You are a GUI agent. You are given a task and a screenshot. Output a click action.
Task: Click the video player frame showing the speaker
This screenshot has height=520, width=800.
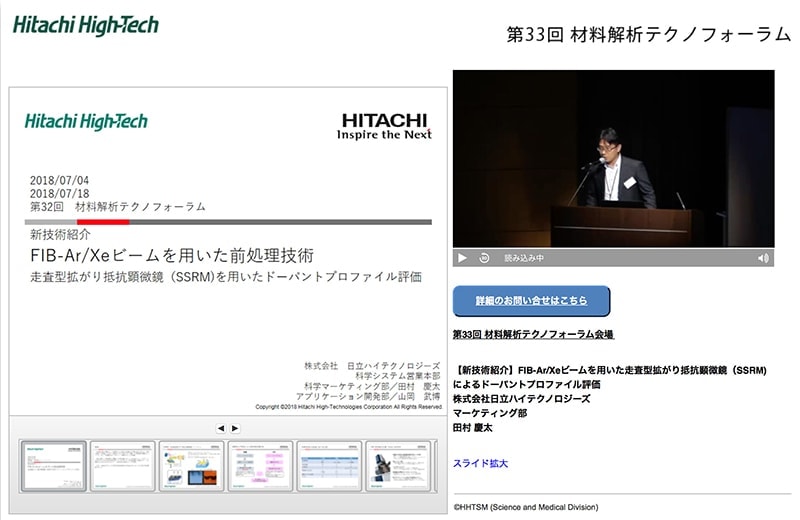click(x=613, y=158)
